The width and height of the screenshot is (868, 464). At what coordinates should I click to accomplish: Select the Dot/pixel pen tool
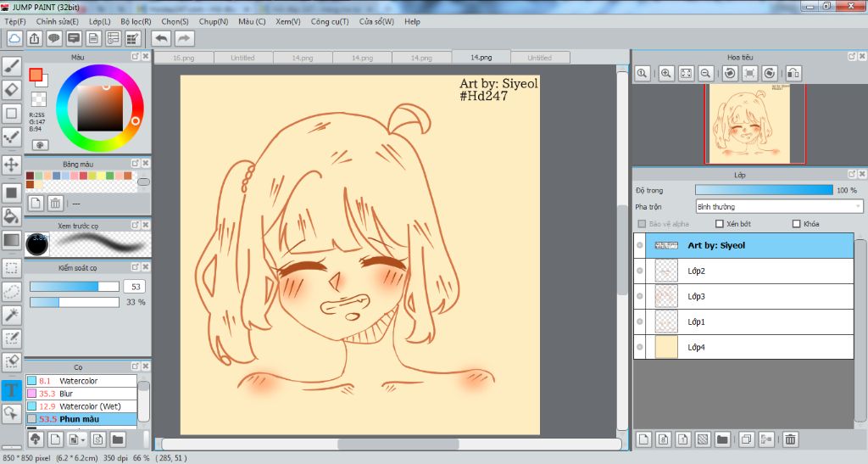(x=12, y=137)
